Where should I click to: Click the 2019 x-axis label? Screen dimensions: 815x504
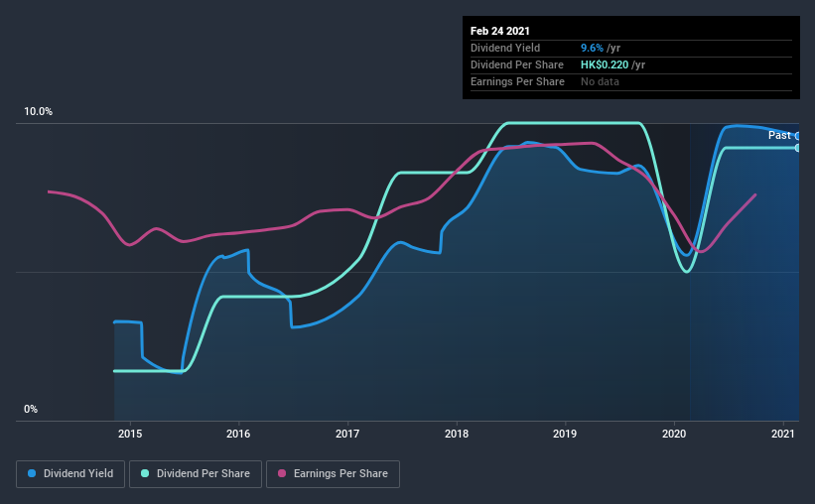coord(565,434)
